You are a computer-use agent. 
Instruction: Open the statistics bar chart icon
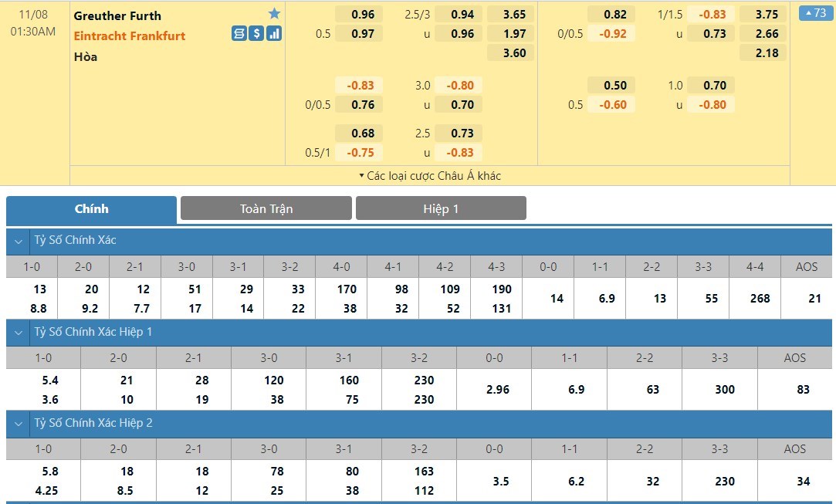pos(274,34)
